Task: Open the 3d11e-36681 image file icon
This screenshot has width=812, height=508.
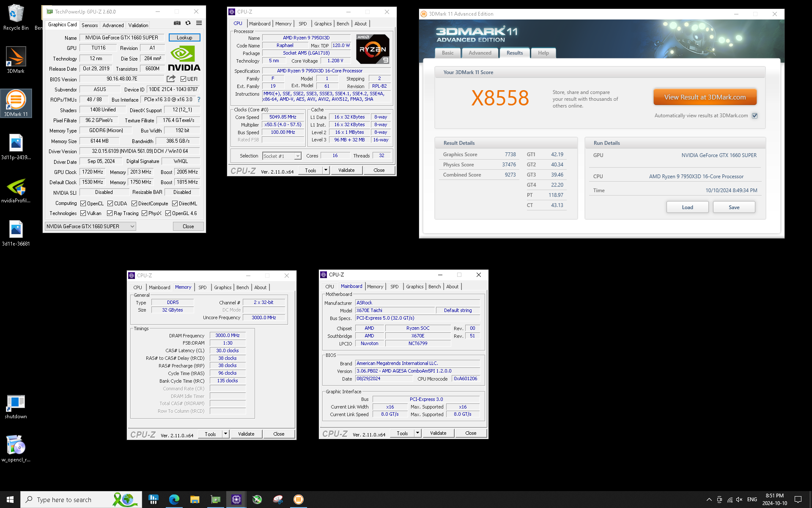Action: (x=16, y=233)
